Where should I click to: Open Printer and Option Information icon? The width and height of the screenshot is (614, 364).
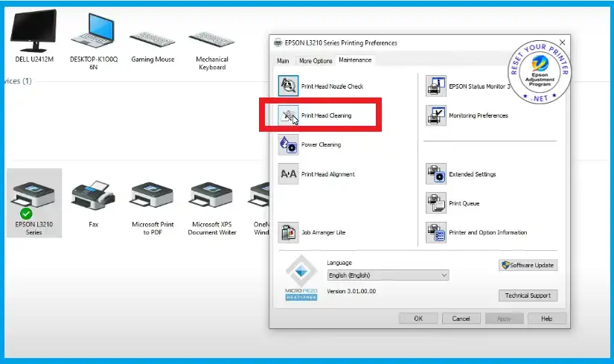pyautogui.click(x=436, y=232)
